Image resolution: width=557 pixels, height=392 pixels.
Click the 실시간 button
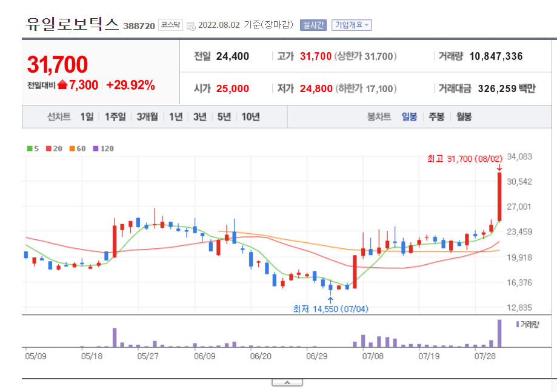[x=313, y=25]
